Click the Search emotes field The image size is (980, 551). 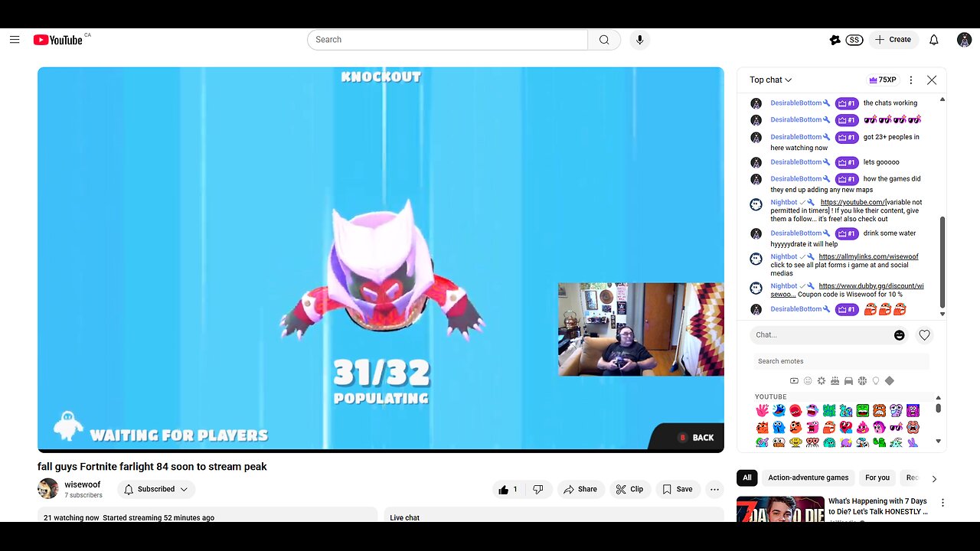pos(841,361)
